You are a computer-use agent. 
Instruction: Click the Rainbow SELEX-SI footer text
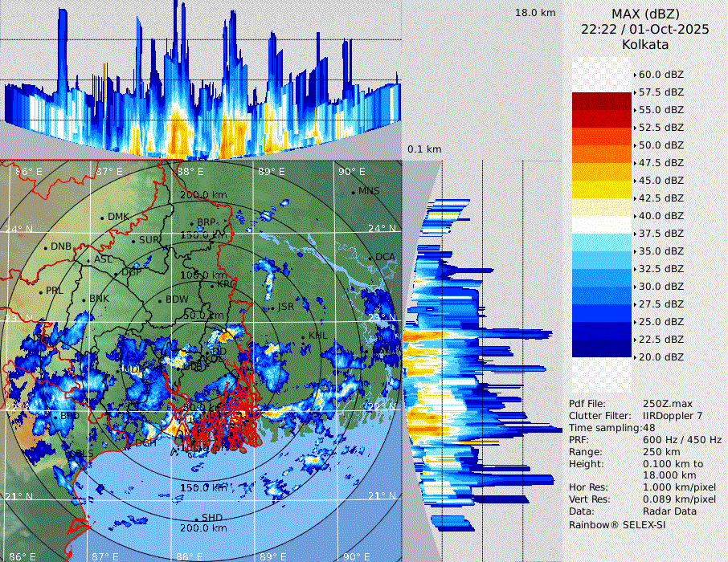coord(617,524)
